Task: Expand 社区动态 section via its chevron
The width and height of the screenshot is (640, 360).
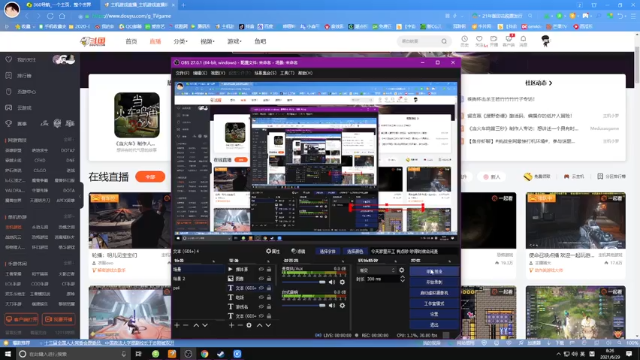Action: (551, 83)
